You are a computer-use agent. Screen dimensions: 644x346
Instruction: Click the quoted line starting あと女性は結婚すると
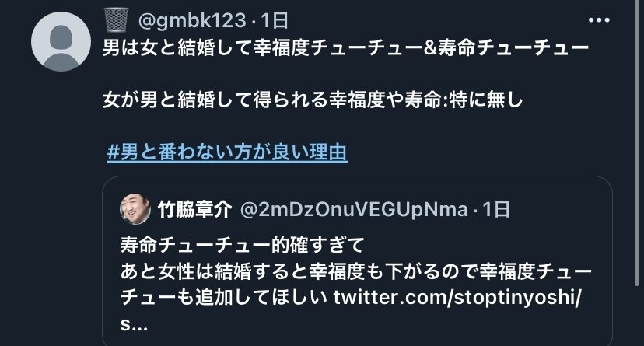[x=356, y=271]
